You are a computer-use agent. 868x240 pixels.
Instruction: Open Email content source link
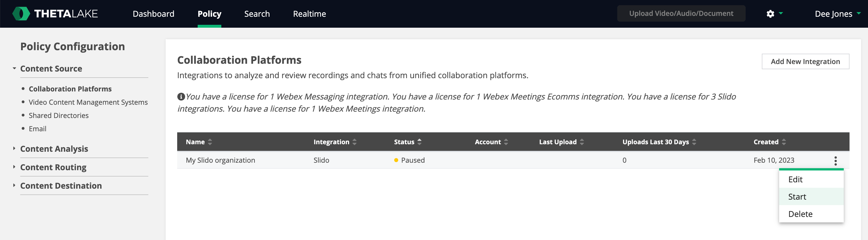38,129
